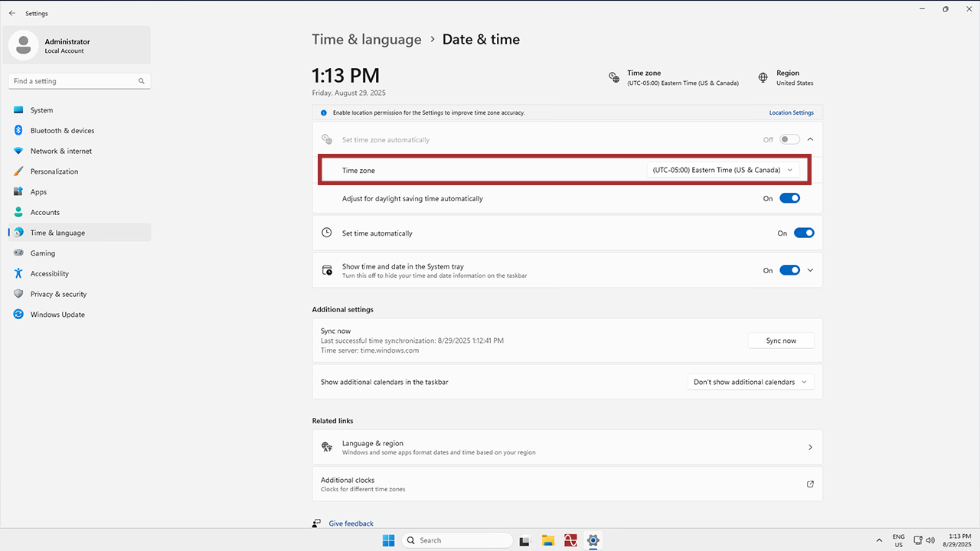Open the Location Settings link
Screen dimensions: 980x551
coord(791,112)
